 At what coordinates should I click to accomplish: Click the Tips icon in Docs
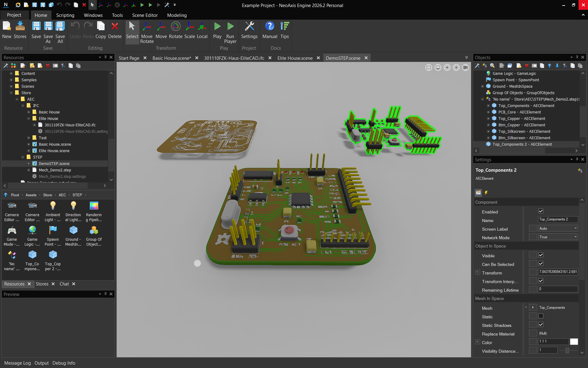point(285,30)
